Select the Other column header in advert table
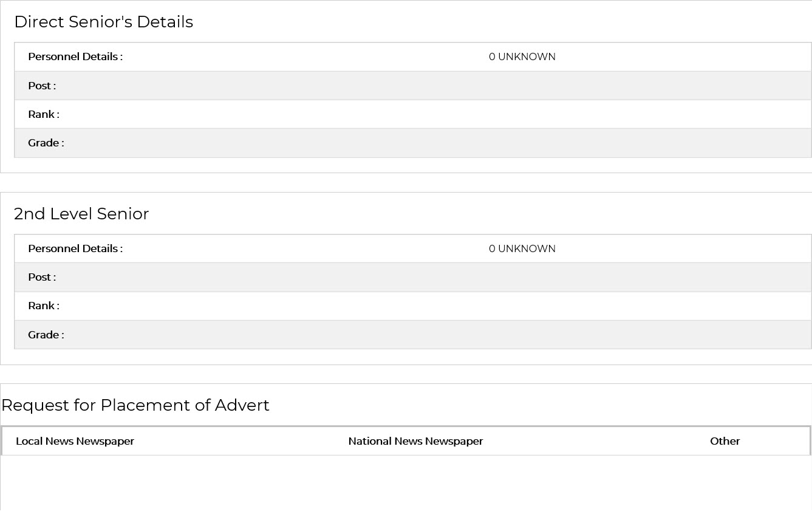This screenshot has width=812, height=517. [x=725, y=441]
